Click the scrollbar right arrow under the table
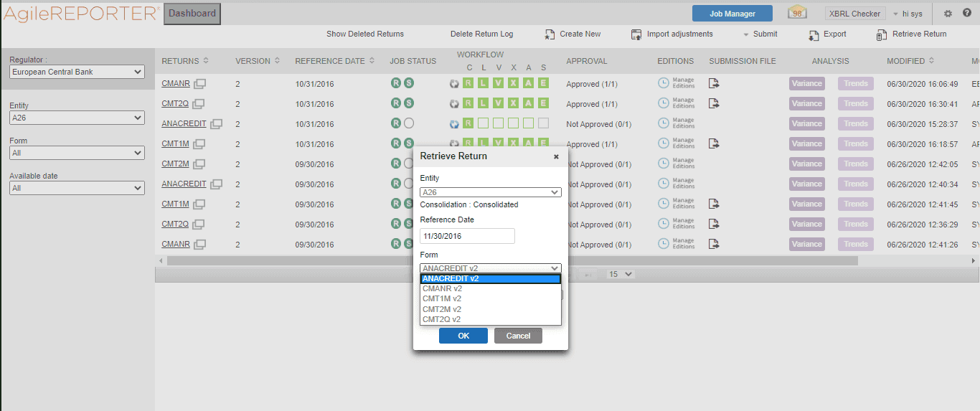980x411 pixels. click(x=974, y=261)
